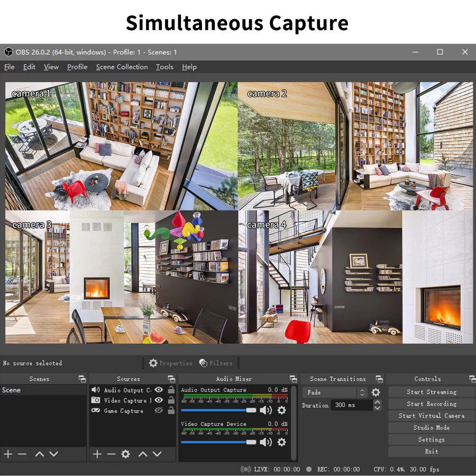Add a new scene with the plus icon
476x476 pixels.
coord(8,454)
